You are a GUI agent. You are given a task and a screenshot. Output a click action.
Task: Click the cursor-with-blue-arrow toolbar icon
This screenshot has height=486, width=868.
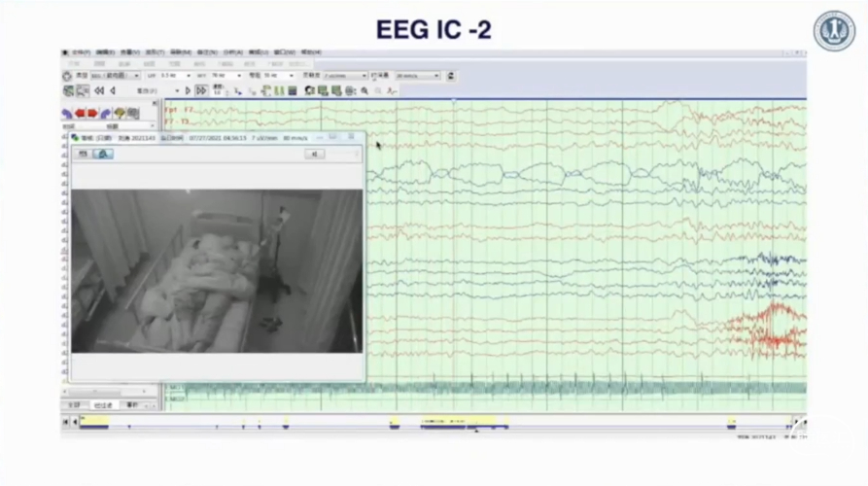point(238,91)
